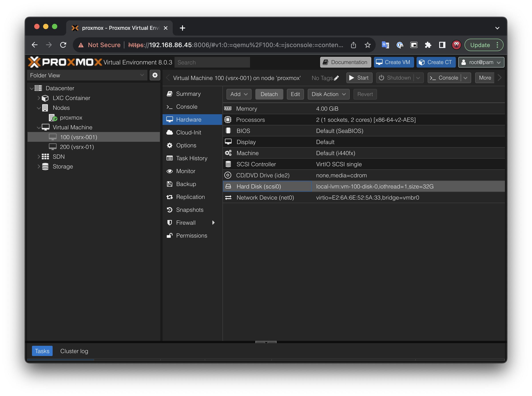
Task: Click the Detach button
Action: pos(269,94)
